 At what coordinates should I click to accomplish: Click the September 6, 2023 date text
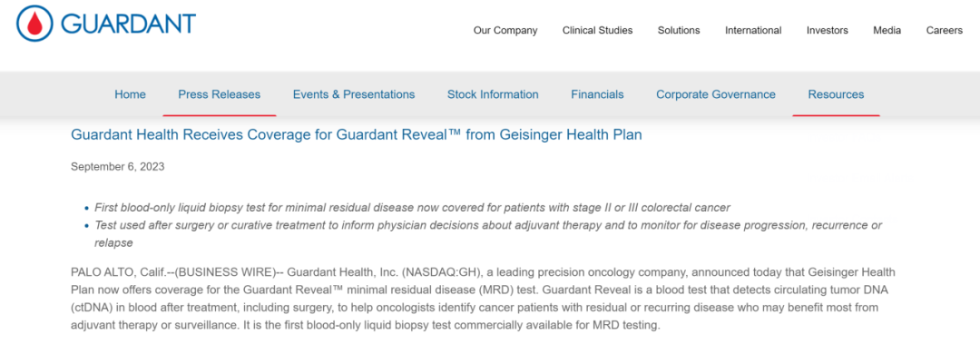point(117,166)
